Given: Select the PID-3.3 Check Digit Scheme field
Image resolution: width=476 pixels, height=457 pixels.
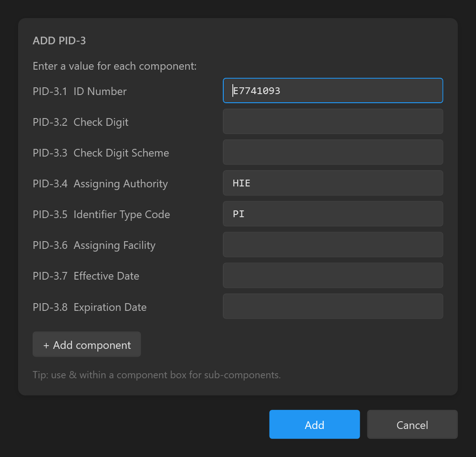Looking at the screenshot, I should click(333, 152).
